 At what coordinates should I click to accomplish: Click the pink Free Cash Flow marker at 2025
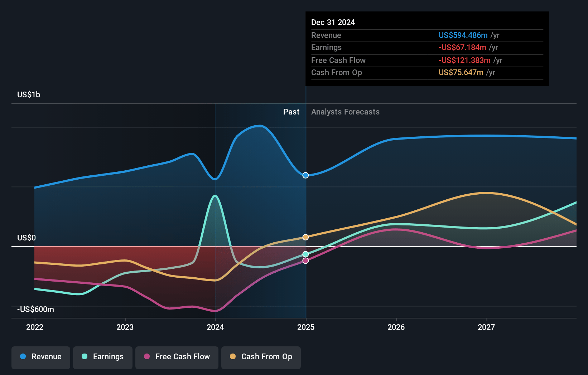click(x=305, y=261)
